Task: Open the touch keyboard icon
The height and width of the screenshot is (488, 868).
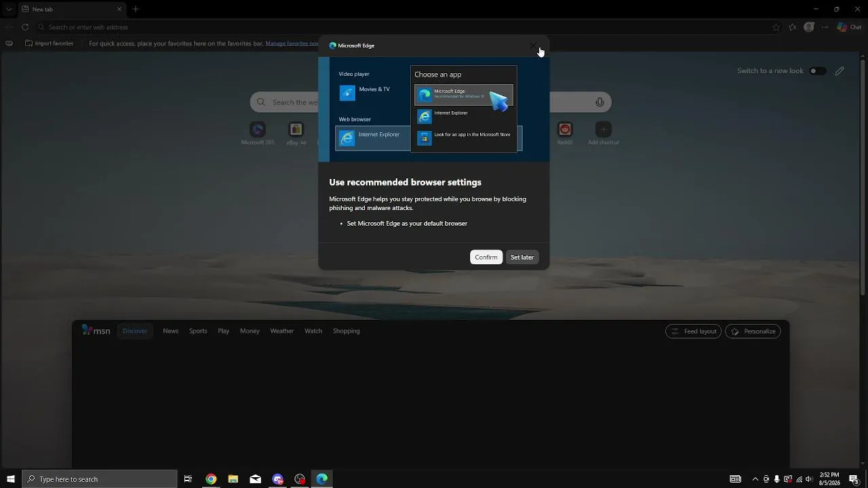Action: 736,479
